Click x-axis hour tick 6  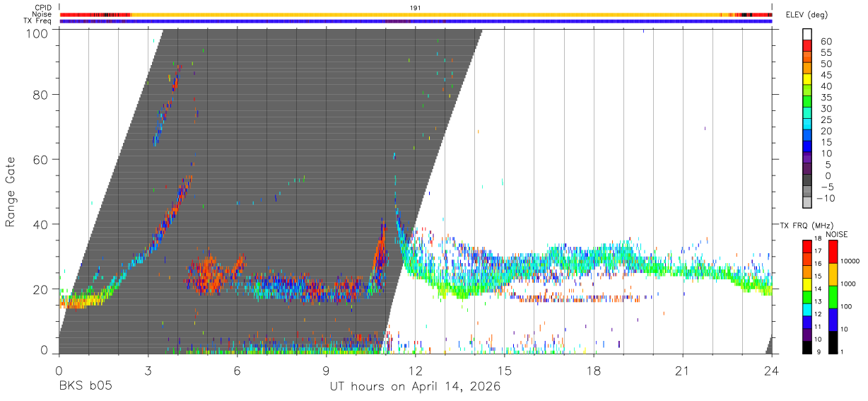click(x=237, y=371)
